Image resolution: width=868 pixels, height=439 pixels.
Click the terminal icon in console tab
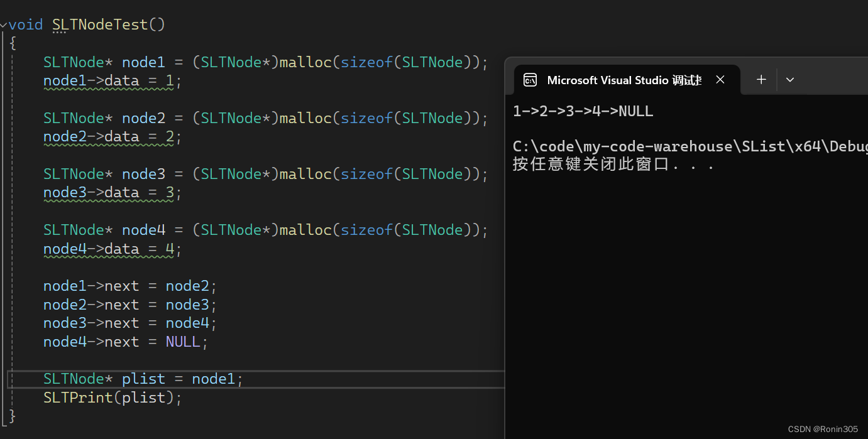[530, 80]
